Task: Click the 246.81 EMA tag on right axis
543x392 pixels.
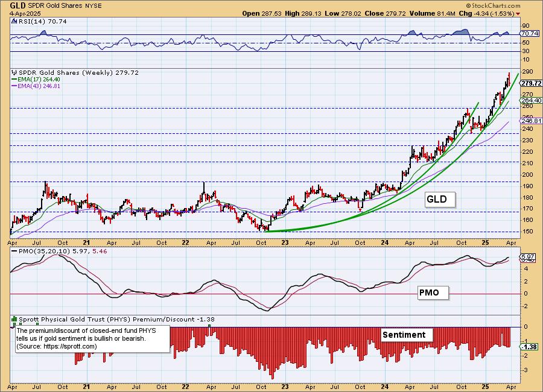Action: [x=531, y=121]
